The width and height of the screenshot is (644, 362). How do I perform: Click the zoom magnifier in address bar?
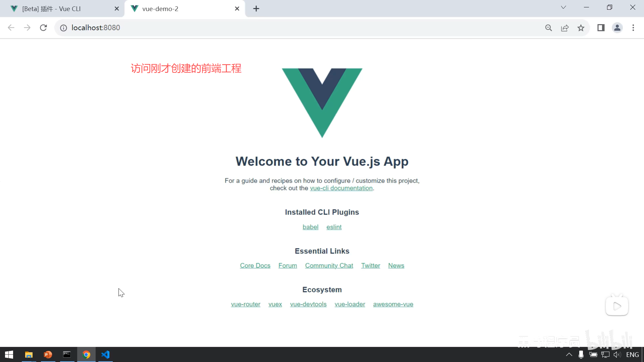tap(548, 28)
